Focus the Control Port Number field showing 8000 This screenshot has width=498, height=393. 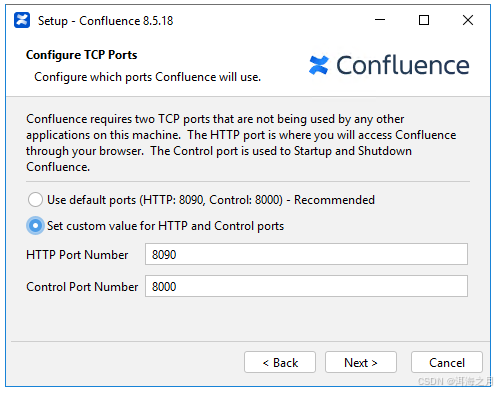coord(306,286)
